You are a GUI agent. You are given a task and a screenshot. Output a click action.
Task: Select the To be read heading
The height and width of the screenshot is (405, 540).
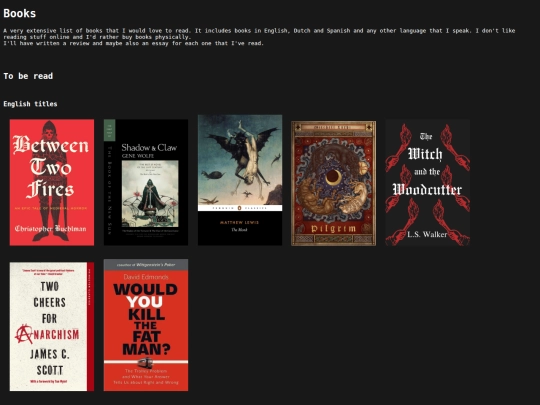click(28, 76)
